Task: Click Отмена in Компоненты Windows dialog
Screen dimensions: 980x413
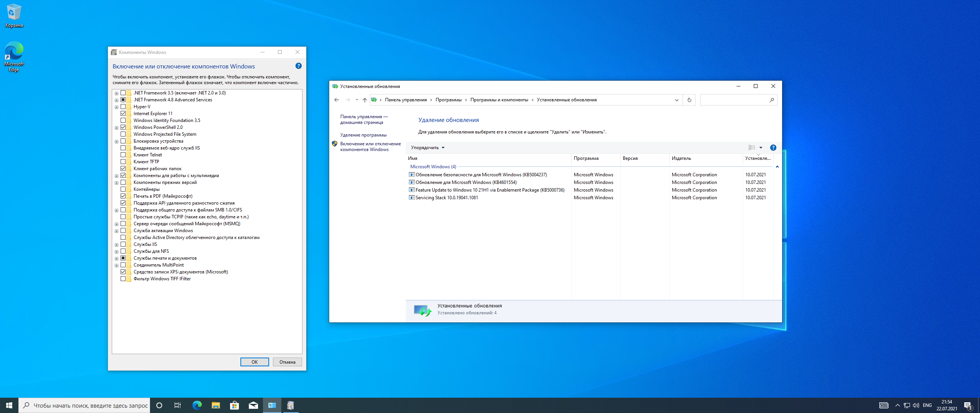Action: coord(287,362)
